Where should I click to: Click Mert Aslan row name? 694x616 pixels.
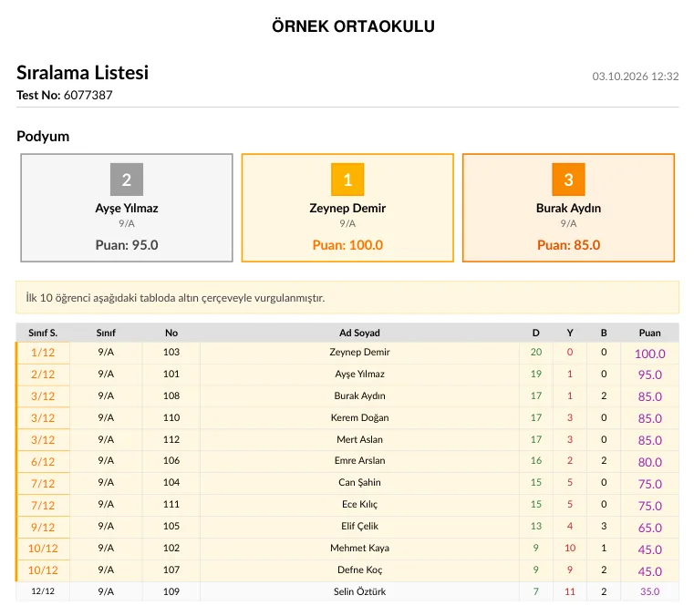[359, 439]
